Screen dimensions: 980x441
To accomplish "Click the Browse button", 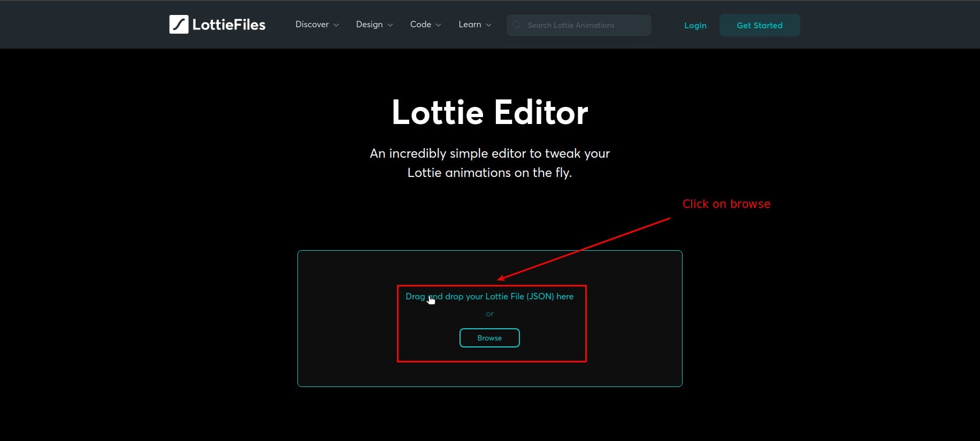I will click(x=489, y=338).
